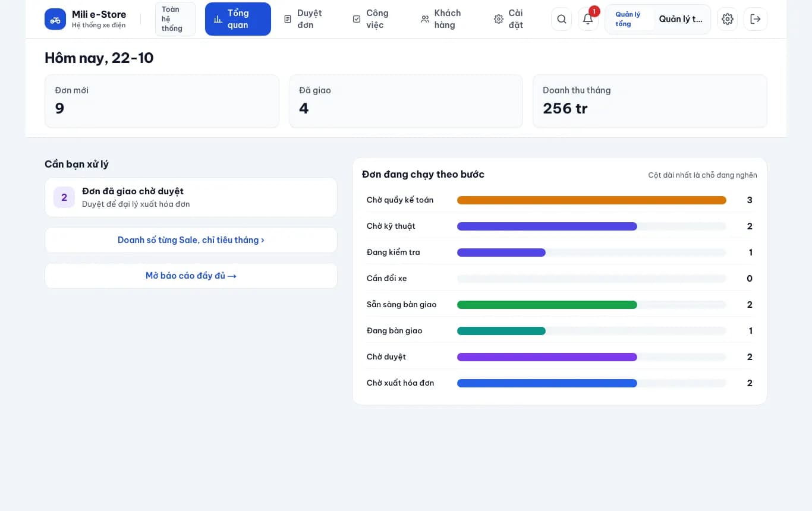The height and width of the screenshot is (511, 812).
Task: Select the "Đã giao" stat card
Action: pos(406,101)
